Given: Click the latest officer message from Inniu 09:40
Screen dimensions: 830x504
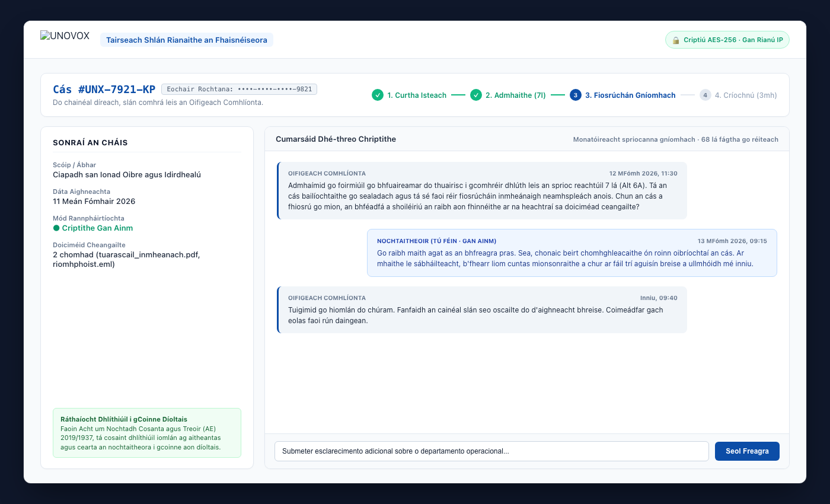Looking at the screenshot, I should click(x=482, y=310).
